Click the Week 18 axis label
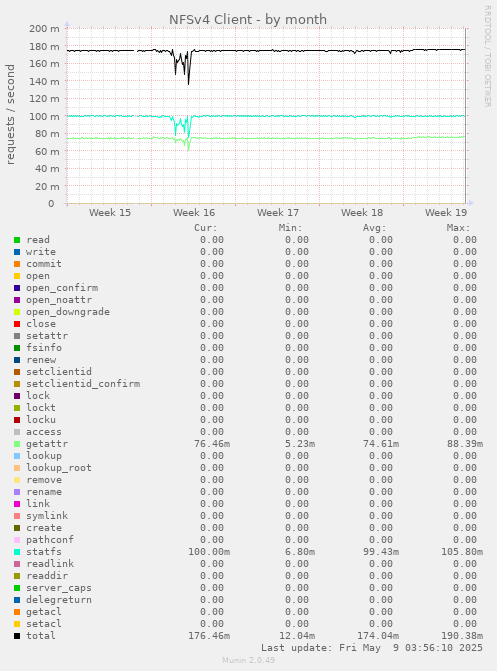 point(362,213)
